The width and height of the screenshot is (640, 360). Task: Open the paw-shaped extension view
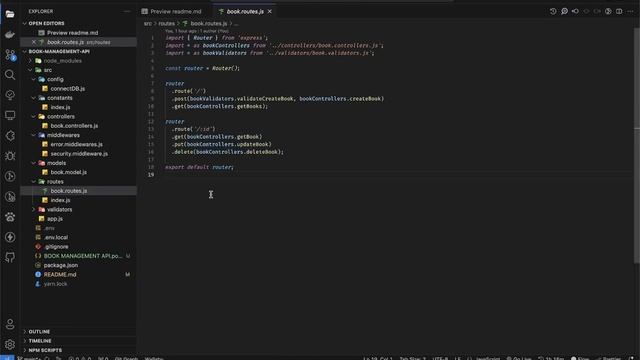click(x=10, y=217)
